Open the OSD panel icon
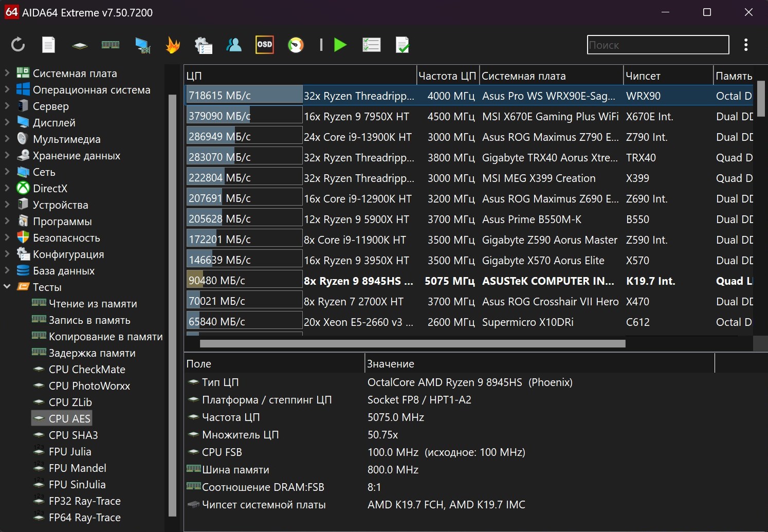768x532 pixels. pos(264,45)
